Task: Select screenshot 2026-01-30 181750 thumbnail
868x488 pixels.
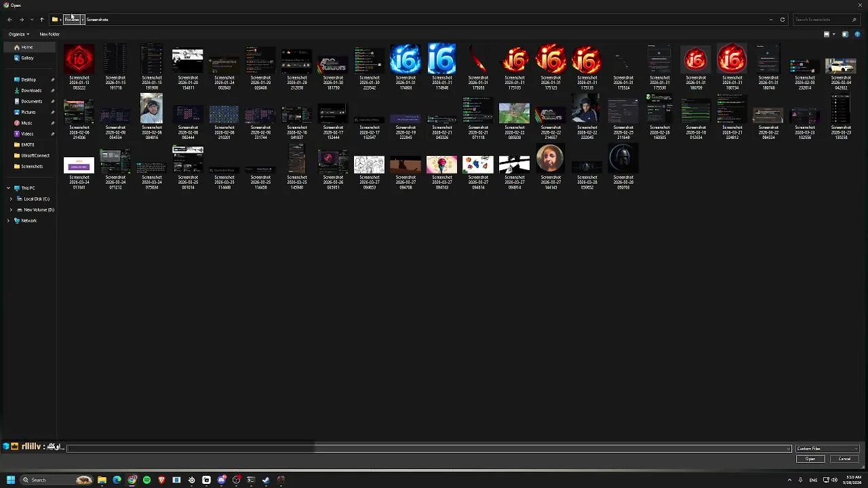Action: pyautogui.click(x=333, y=65)
